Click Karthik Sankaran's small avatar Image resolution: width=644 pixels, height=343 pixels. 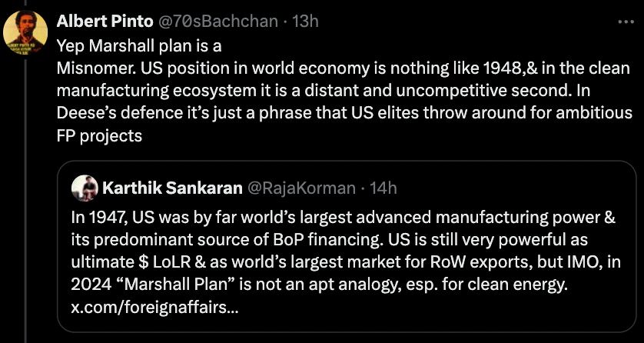[x=83, y=188]
